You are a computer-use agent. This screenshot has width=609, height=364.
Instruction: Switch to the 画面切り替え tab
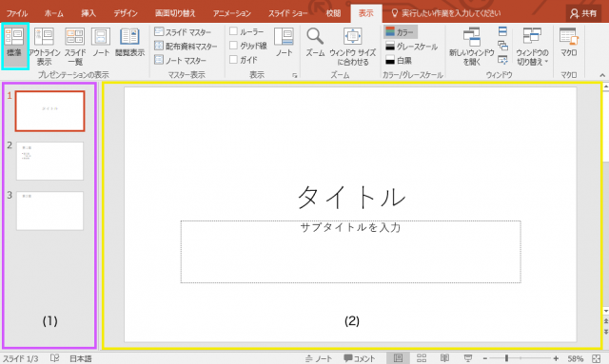pyautogui.click(x=175, y=13)
